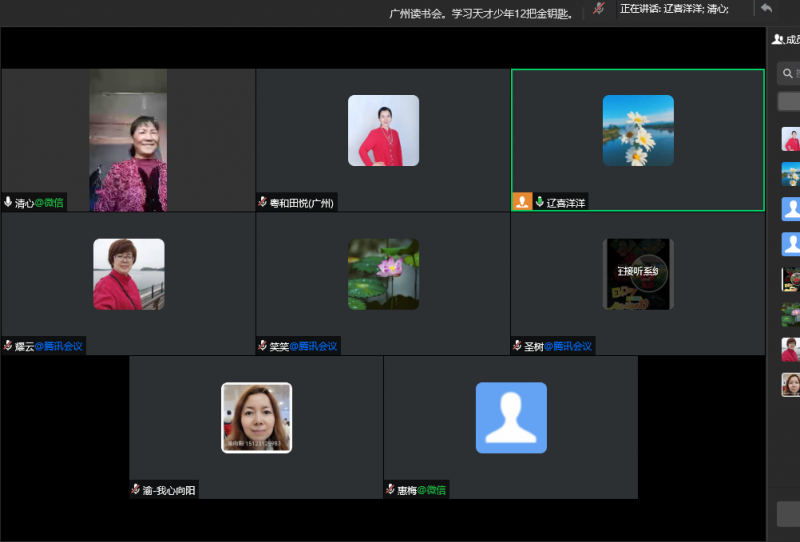Click the daisy avatar of 辽喜洋洋
The width and height of the screenshot is (800, 542).
[x=638, y=130]
